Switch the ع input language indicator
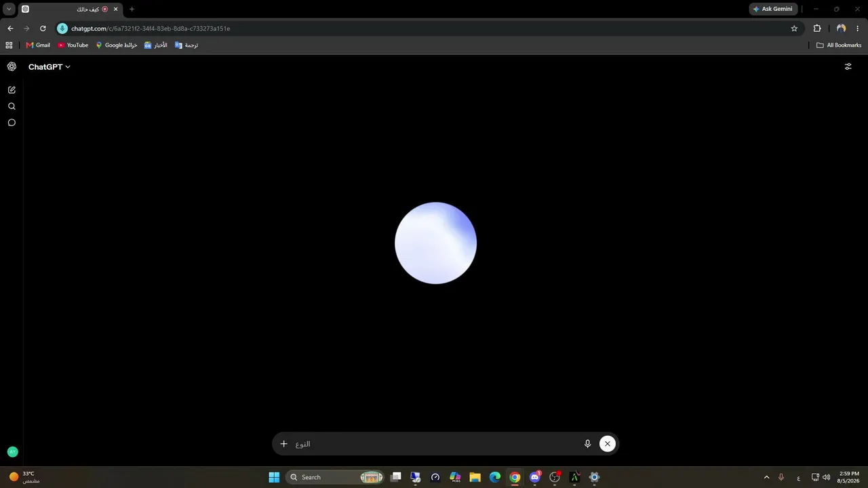868x488 pixels. [799, 477]
